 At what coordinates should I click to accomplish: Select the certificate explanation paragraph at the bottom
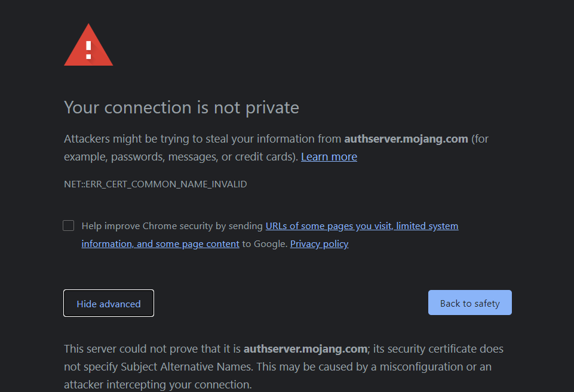(283, 366)
